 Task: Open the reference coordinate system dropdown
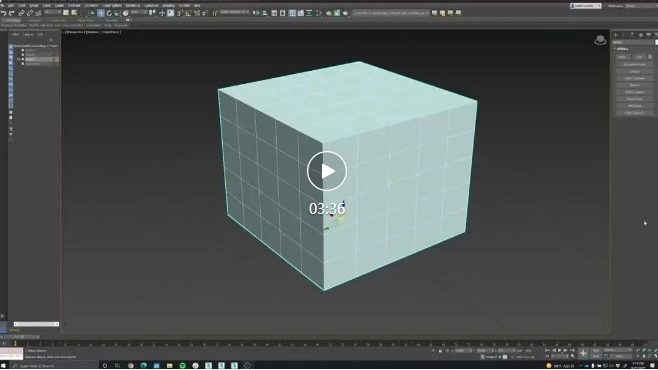(138, 13)
